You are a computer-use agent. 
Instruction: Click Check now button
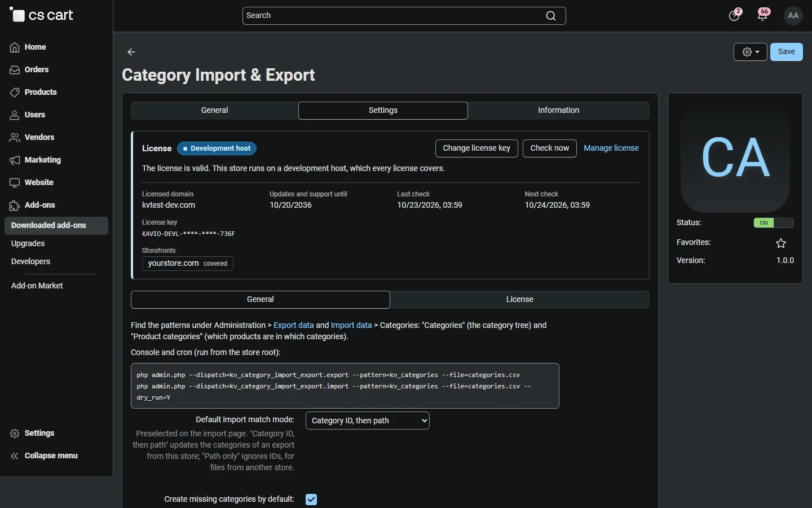coord(550,148)
